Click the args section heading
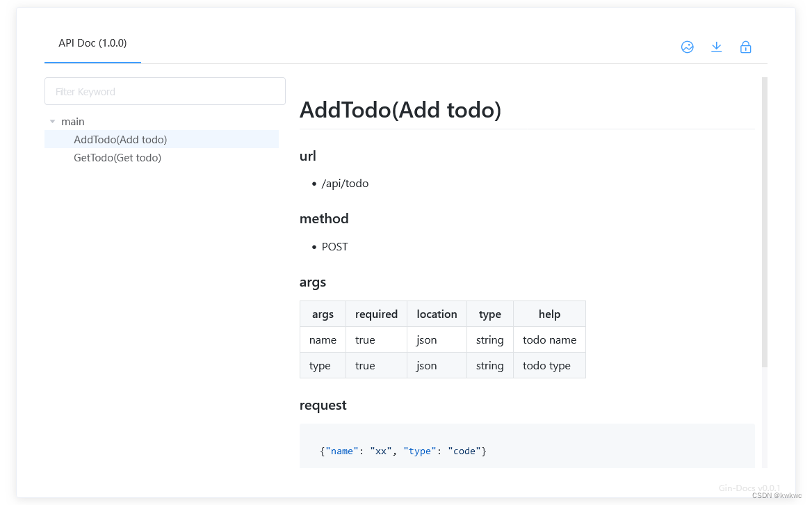This screenshot has height=505, width=812. point(313,282)
